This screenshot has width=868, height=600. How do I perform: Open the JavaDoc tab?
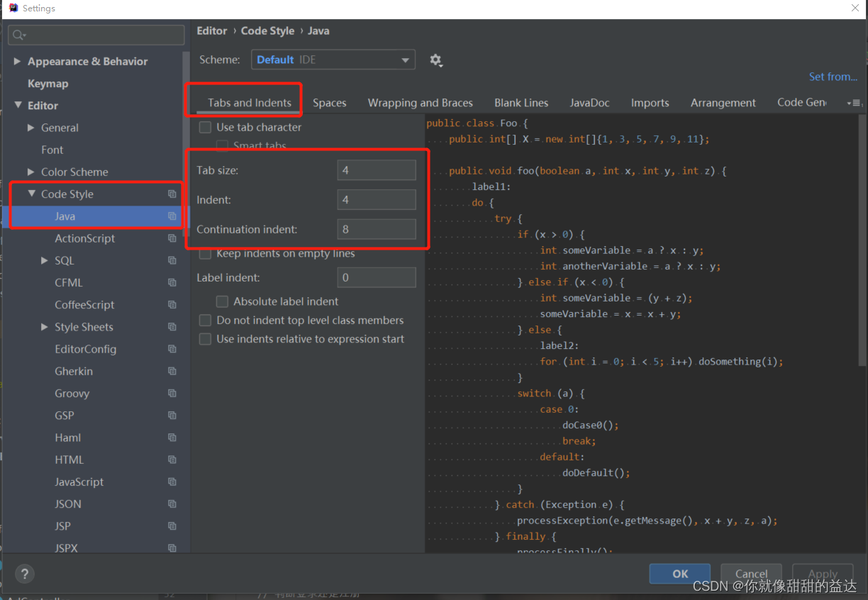click(589, 103)
